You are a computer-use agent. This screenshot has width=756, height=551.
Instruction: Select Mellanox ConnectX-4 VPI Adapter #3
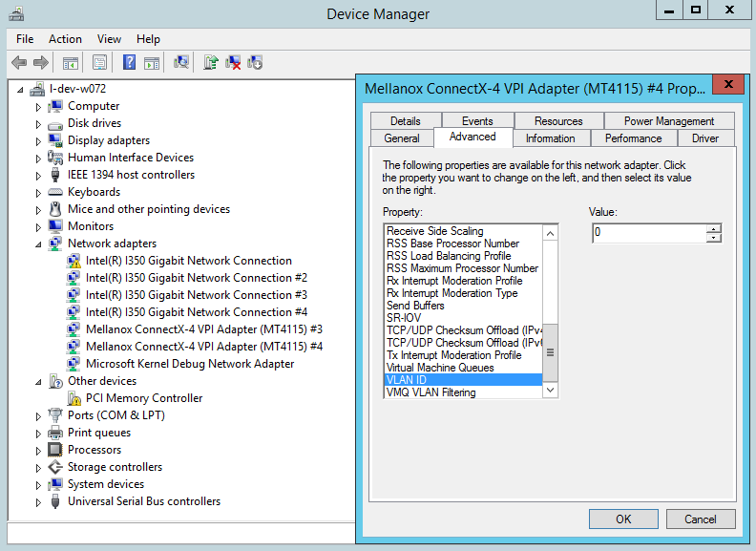[204, 329]
